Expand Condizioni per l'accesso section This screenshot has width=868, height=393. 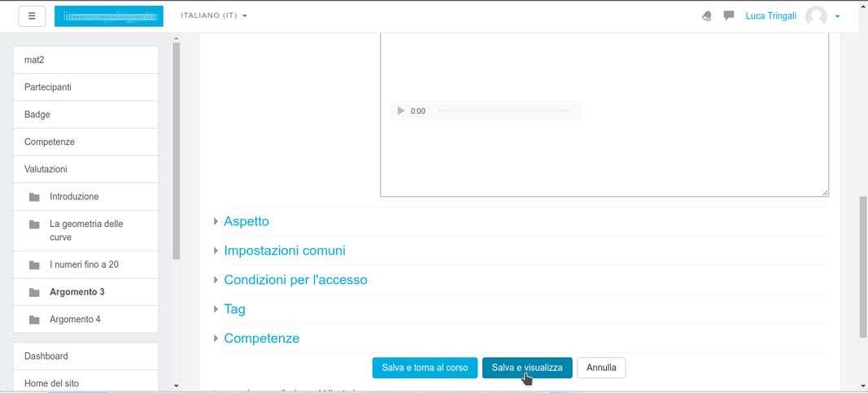coord(295,280)
